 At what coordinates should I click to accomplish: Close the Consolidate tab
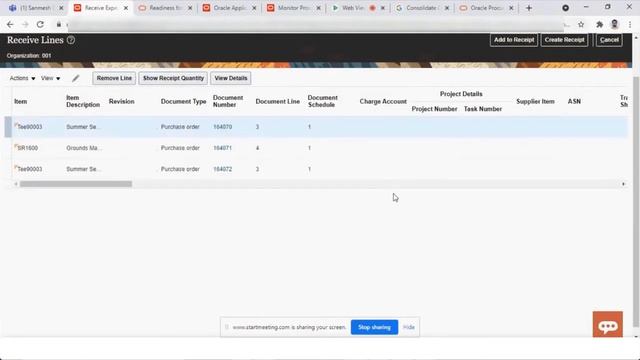tap(447, 8)
